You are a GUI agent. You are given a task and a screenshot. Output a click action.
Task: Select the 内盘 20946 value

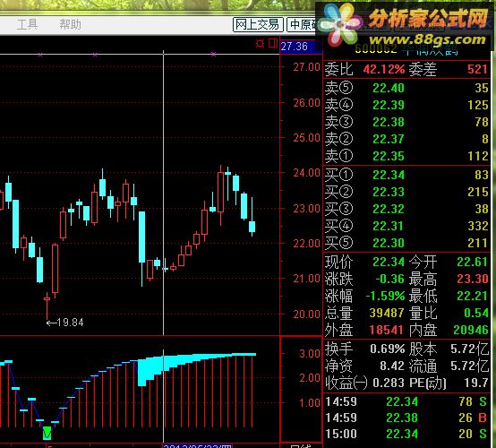click(x=471, y=331)
